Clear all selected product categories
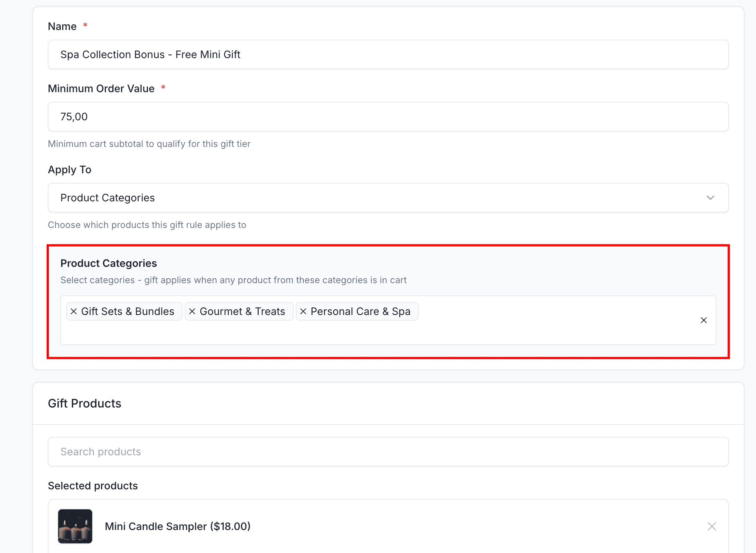The height and width of the screenshot is (553, 756). [x=703, y=320]
